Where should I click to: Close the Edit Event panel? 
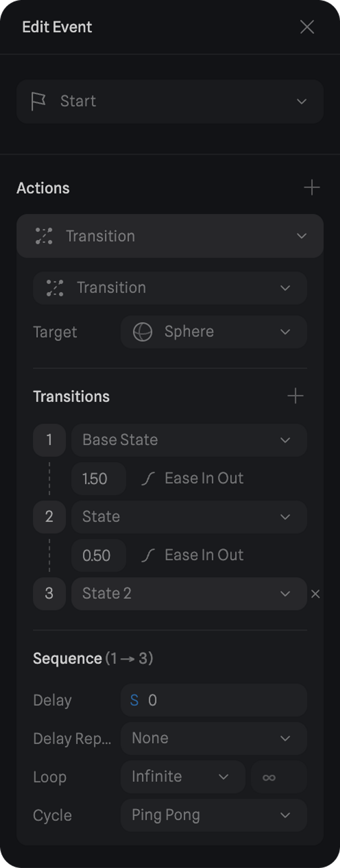point(307,27)
